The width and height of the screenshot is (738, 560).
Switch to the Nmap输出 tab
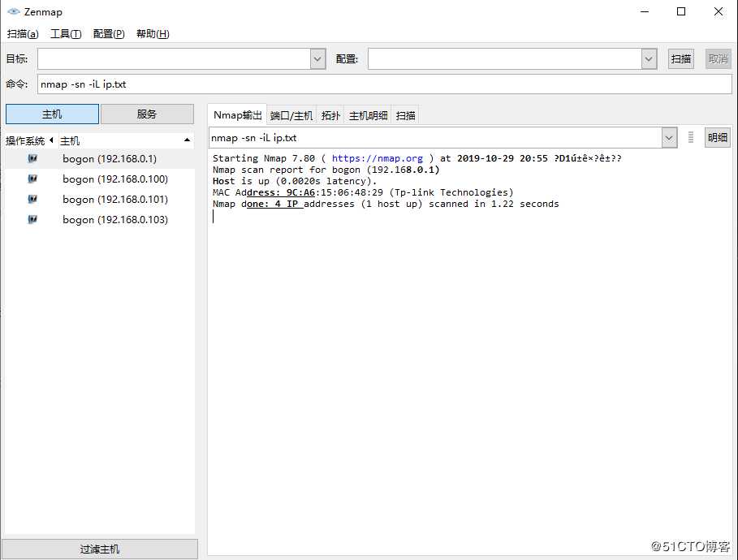tap(237, 114)
